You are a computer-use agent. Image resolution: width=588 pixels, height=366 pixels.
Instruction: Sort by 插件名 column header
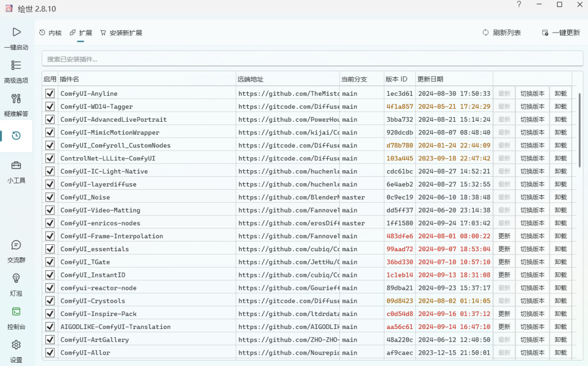point(147,79)
